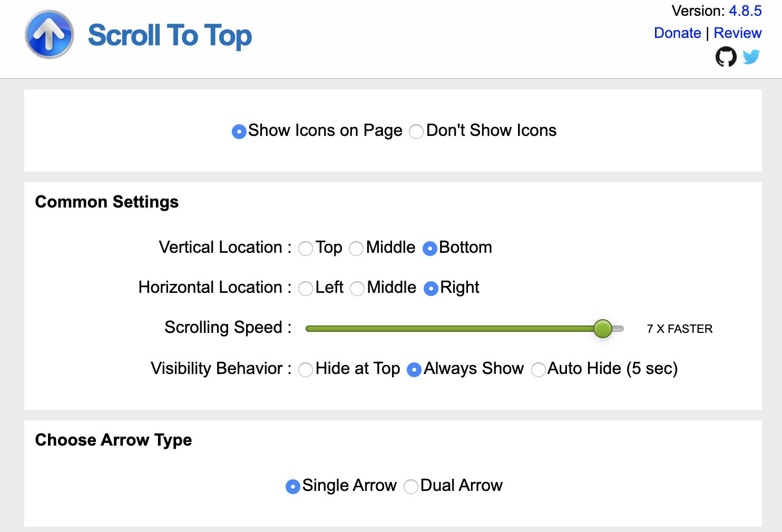Screen dimensions: 782x532
Task: Enable 'Hide at Top' visibility behavior
Action: point(306,370)
